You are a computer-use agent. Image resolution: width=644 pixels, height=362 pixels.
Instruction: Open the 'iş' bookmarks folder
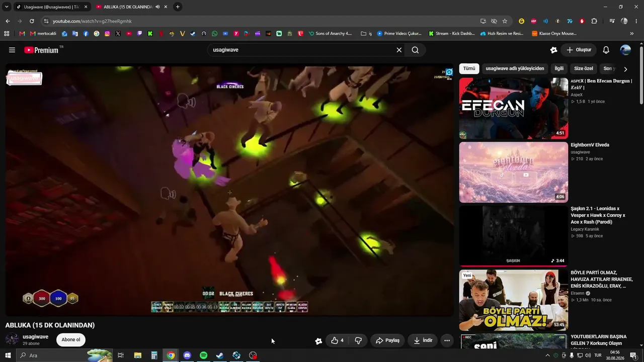click(366, 34)
